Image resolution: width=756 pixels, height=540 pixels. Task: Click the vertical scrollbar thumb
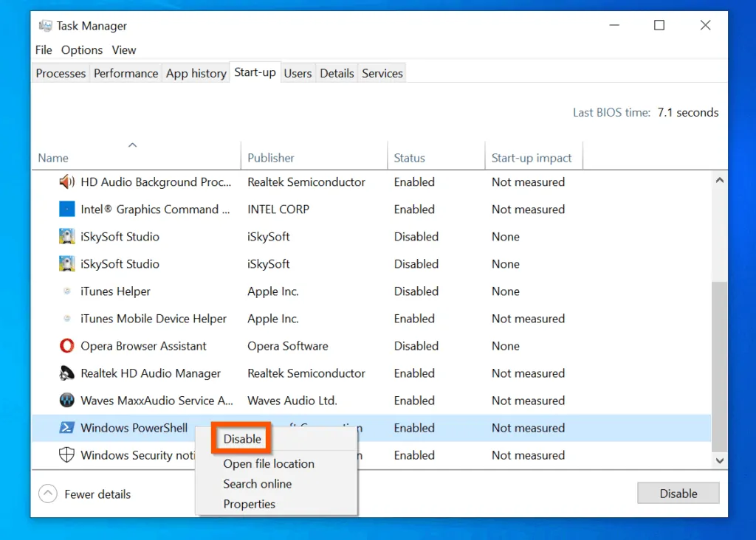719,367
